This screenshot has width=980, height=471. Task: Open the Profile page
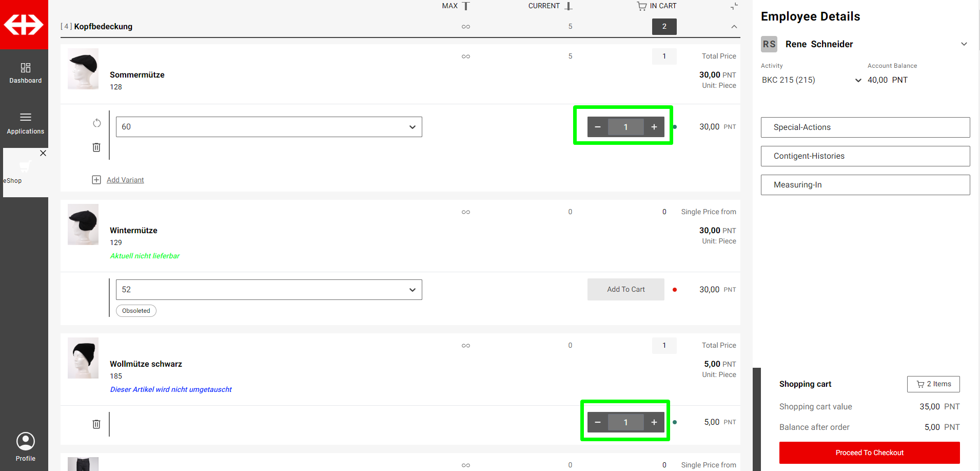[25, 446]
